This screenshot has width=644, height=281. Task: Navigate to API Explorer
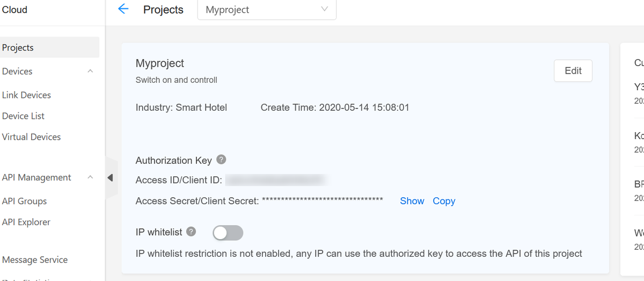coord(26,222)
